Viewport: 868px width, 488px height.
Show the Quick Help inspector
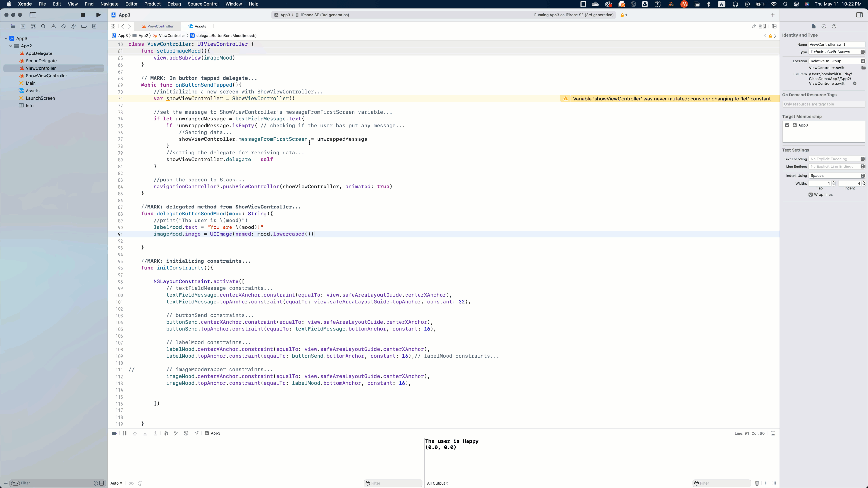pyautogui.click(x=834, y=26)
